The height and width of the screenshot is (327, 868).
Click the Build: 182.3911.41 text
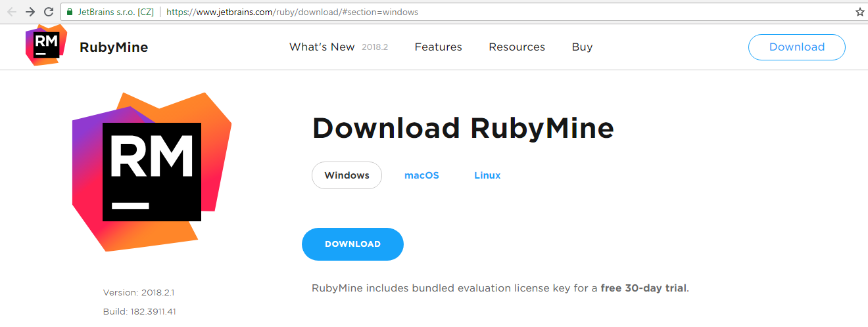point(139,311)
